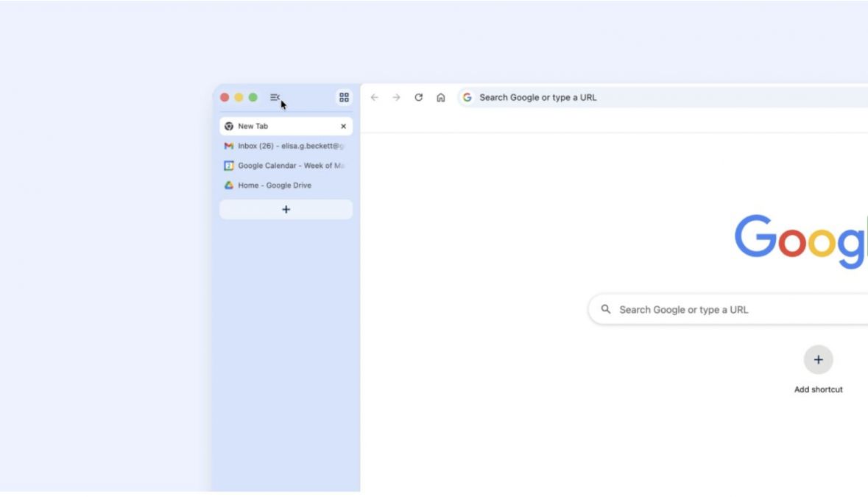The width and height of the screenshot is (868, 497).
Task: Click the forward navigation arrow
Action: pos(397,96)
